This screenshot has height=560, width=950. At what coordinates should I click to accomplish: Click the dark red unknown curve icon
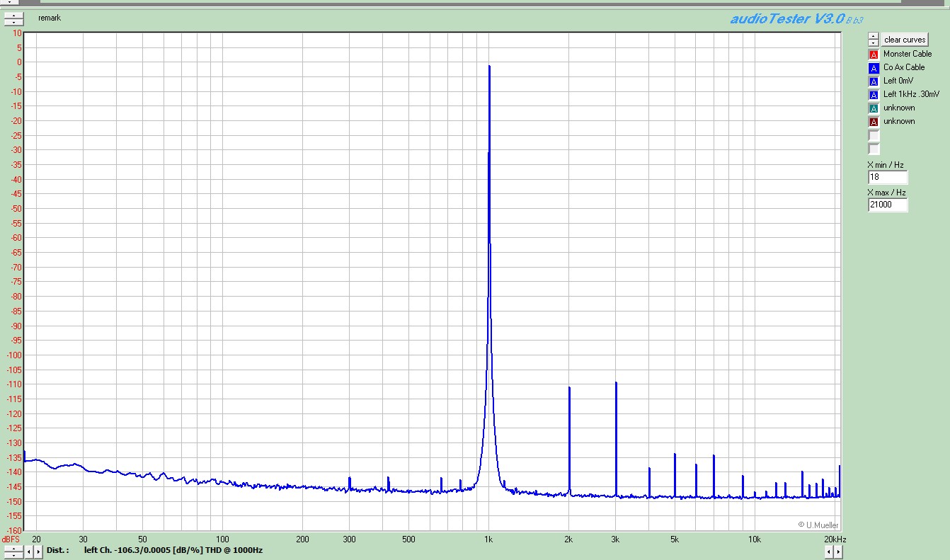874,122
